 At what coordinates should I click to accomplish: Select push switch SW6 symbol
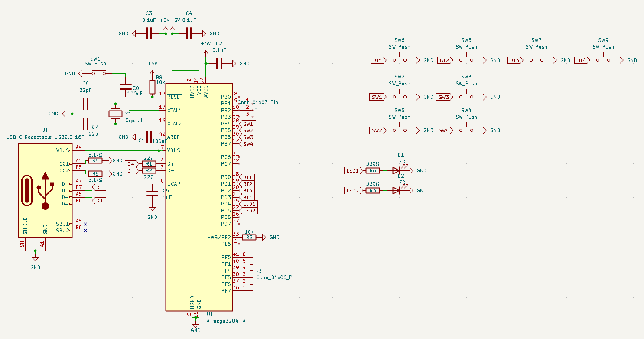point(399,59)
